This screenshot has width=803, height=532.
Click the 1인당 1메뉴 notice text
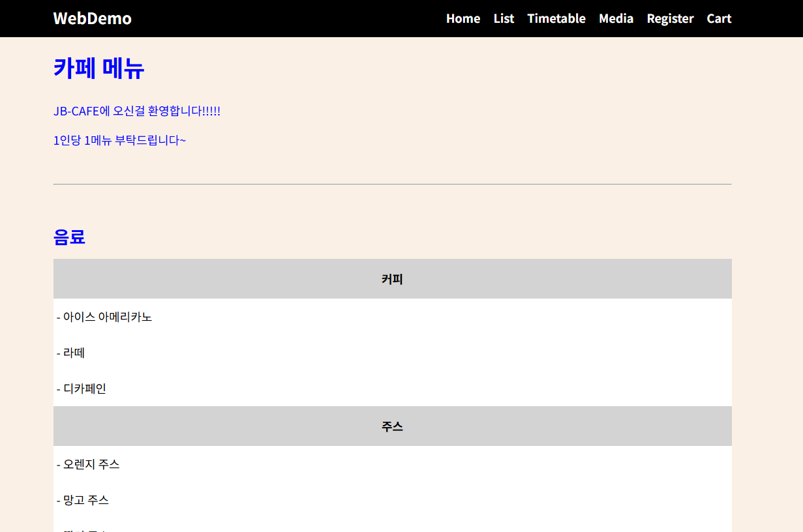pos(119,140)
